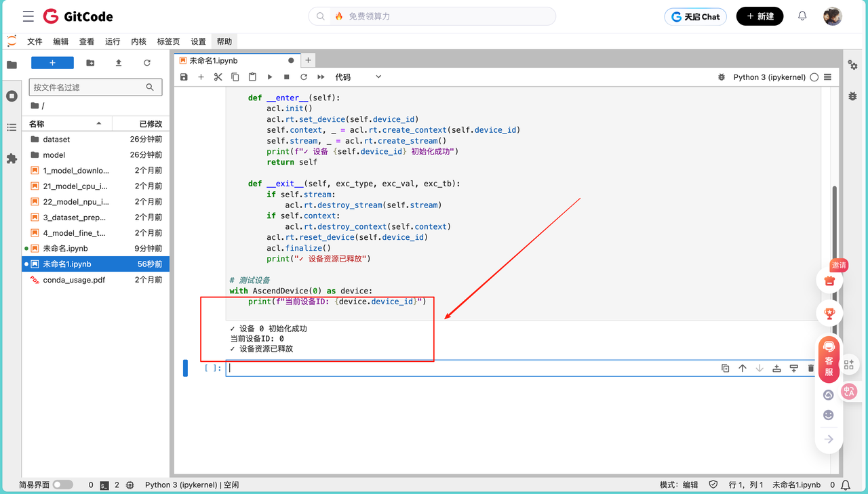868x494 pixels.
Task: Insert a cell below with plus icon
Action: pyautogui.click(x=201, y=77)
